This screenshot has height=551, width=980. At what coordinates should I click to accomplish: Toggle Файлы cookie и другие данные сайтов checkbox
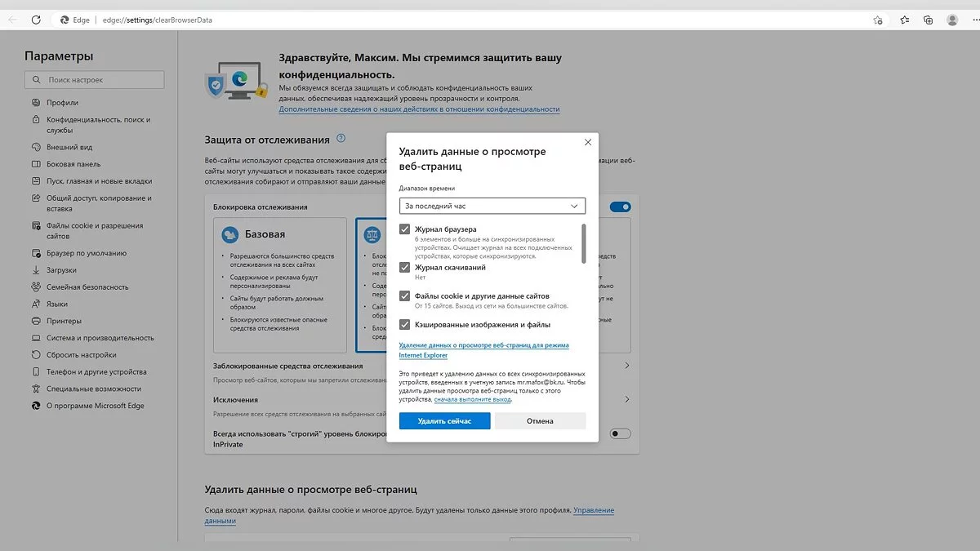point(404,295)
